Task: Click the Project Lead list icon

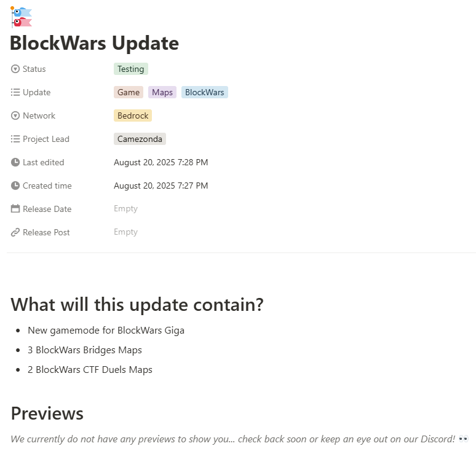Action: click(x=15, y=139)
